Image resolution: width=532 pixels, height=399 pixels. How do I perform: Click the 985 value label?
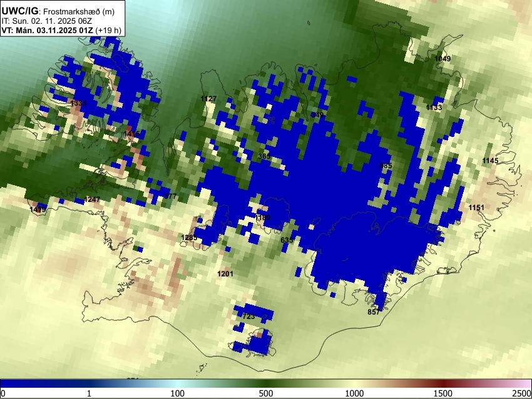[x=386, y=166]
